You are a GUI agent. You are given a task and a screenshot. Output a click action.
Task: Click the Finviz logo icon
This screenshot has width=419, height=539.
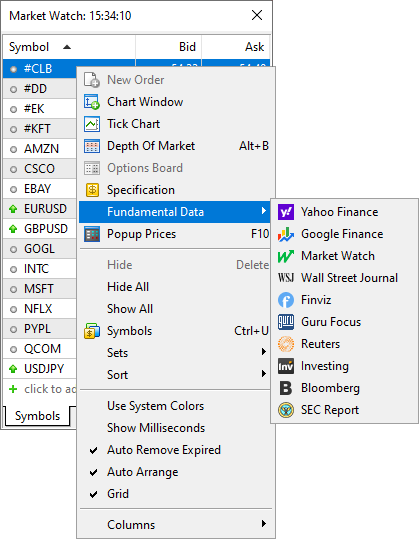click(286, 300)
